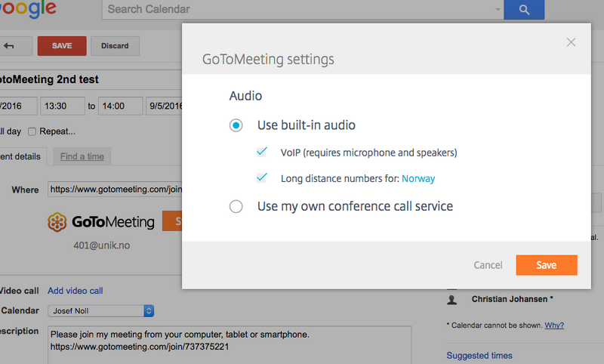Image resolution: width=604 pixels, height=364 pixels.
Task: Click the orange Save button in dialog
Action: pyautogui.click(x=546, y=265)
